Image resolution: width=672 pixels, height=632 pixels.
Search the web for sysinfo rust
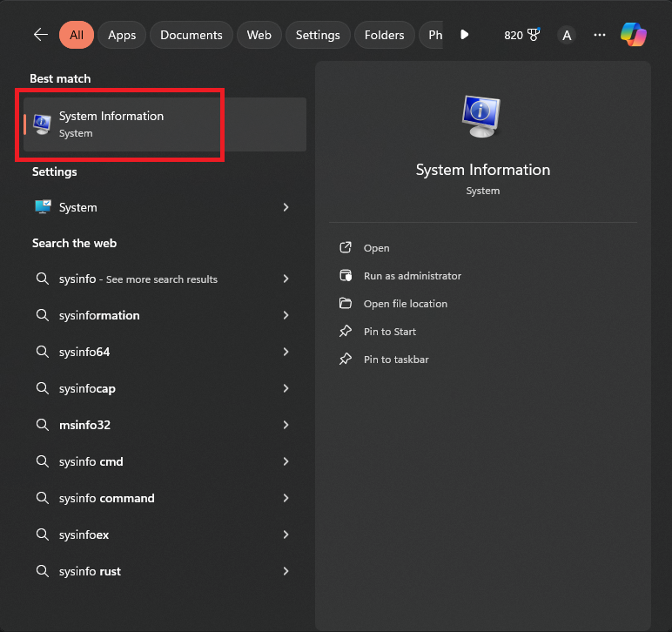(x=90, y=571)
